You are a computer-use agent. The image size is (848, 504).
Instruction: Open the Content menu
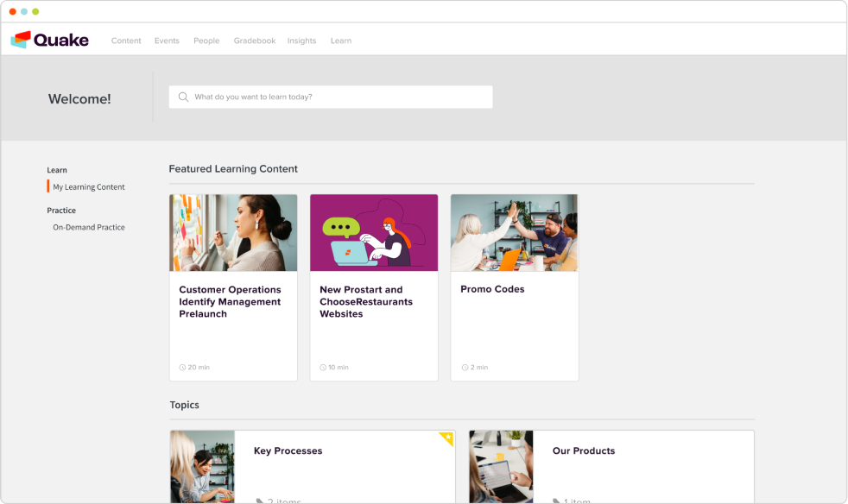(x=126, y=41)
